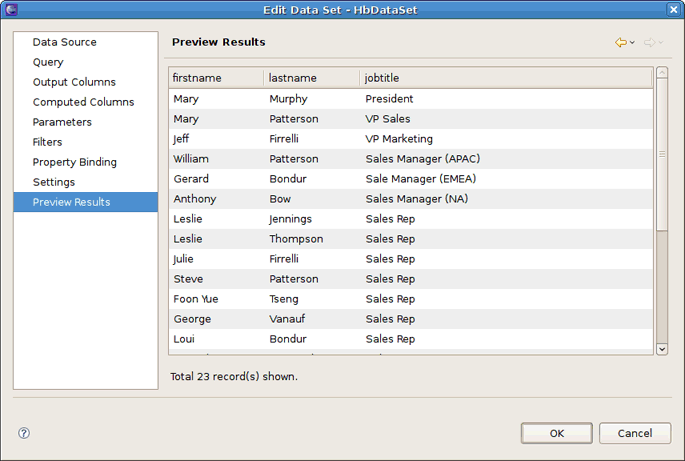Click the lastname column header
685x461 pixels.
click(x=311, y=78)
